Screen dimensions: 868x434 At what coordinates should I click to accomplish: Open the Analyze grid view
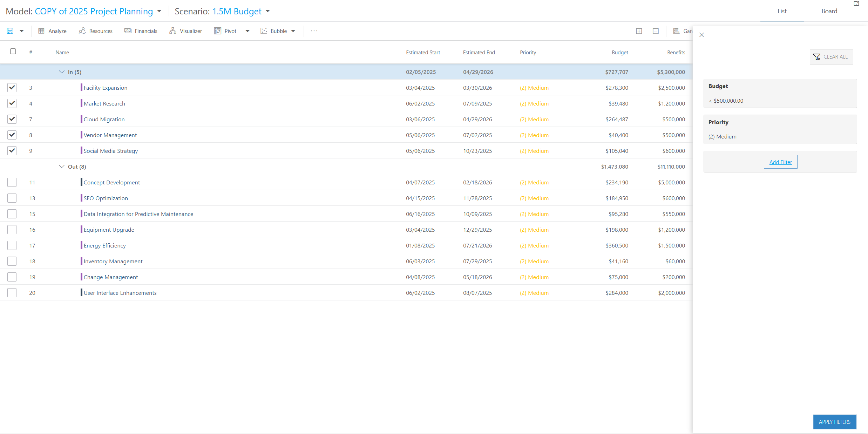click(x=52, y=31)
